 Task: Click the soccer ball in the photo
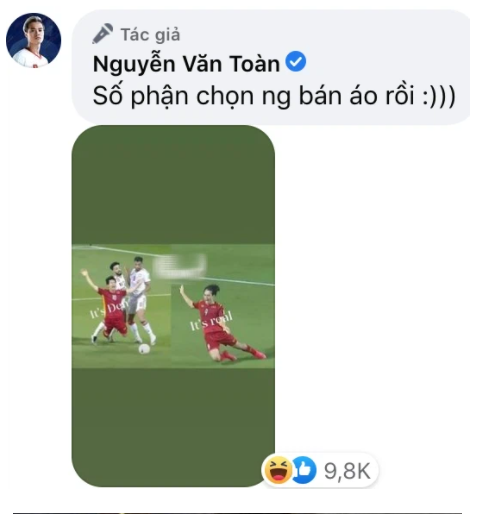pyautogui.click(x=144, y=349)
